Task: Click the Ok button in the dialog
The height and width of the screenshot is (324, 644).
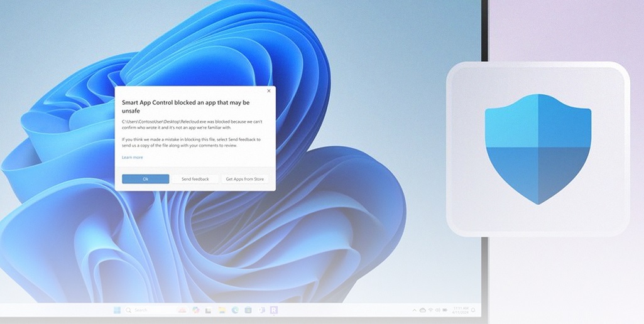Action: [145, 179]
